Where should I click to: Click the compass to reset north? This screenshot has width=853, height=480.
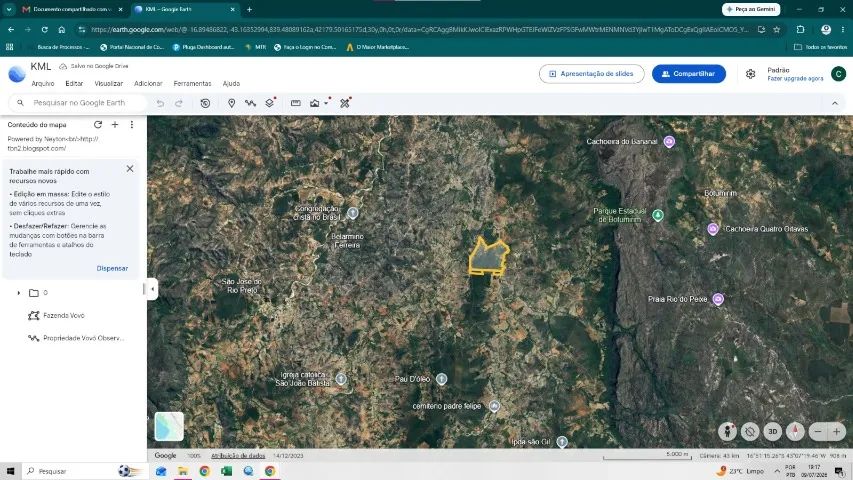click(x=795, y=432)
